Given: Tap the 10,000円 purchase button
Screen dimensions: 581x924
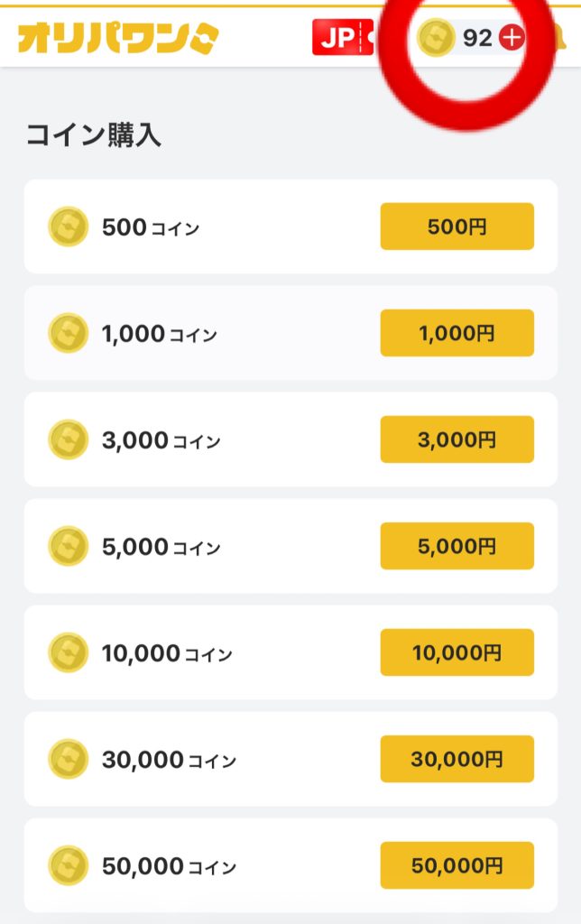Looking at the screenshot, I should click(456, 652).
